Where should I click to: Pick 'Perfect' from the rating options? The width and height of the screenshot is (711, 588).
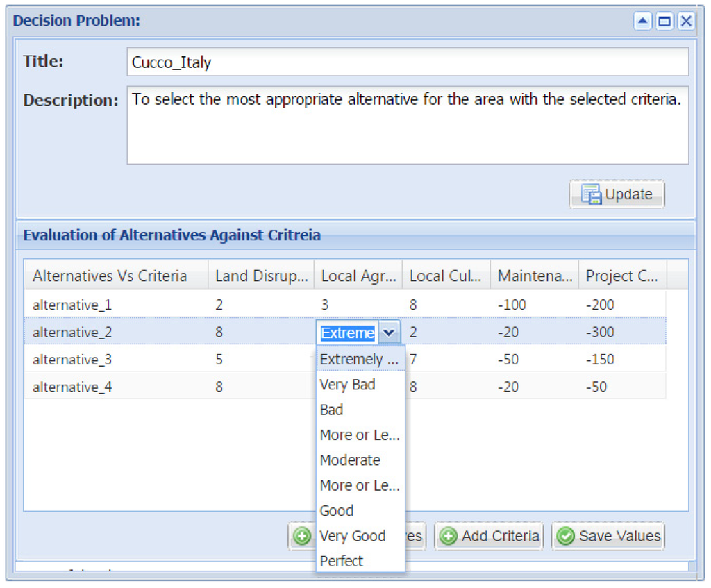[x=341, y=561]
